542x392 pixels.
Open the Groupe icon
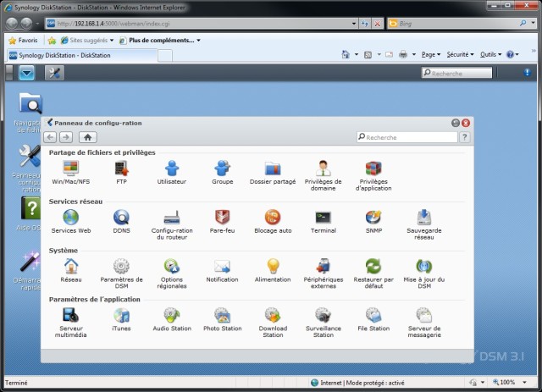(x=222, y=168)
